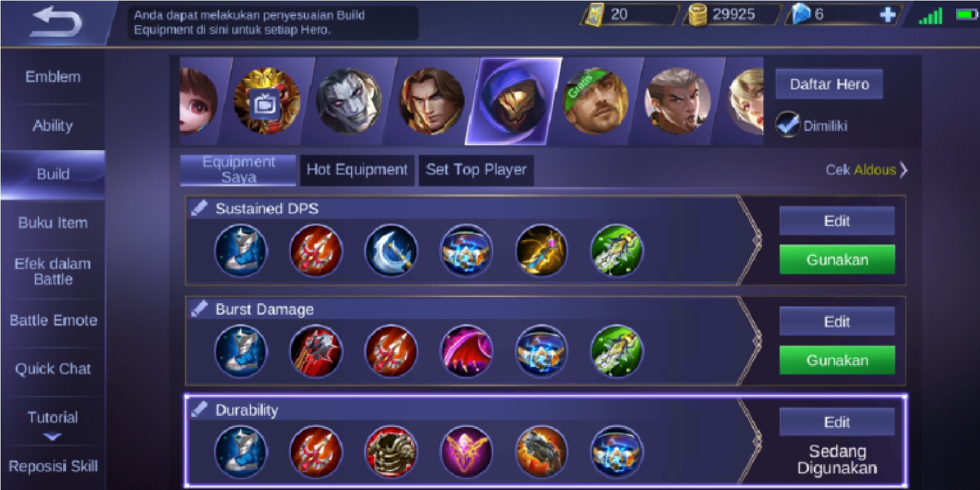Open the Set Top Player tab
The image size is (980, 490).
pyautogui.click(x=476, y=170)
